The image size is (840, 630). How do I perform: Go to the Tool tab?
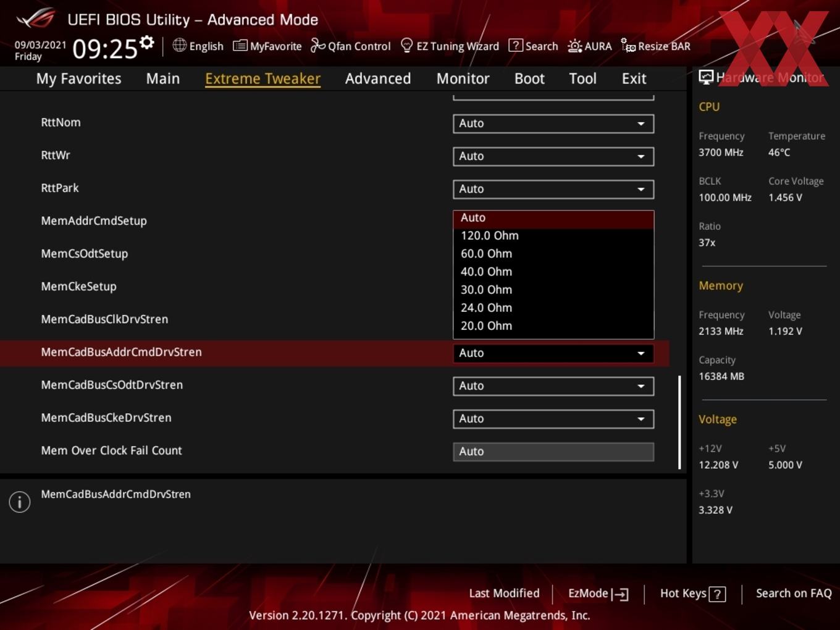coord(582,78)
